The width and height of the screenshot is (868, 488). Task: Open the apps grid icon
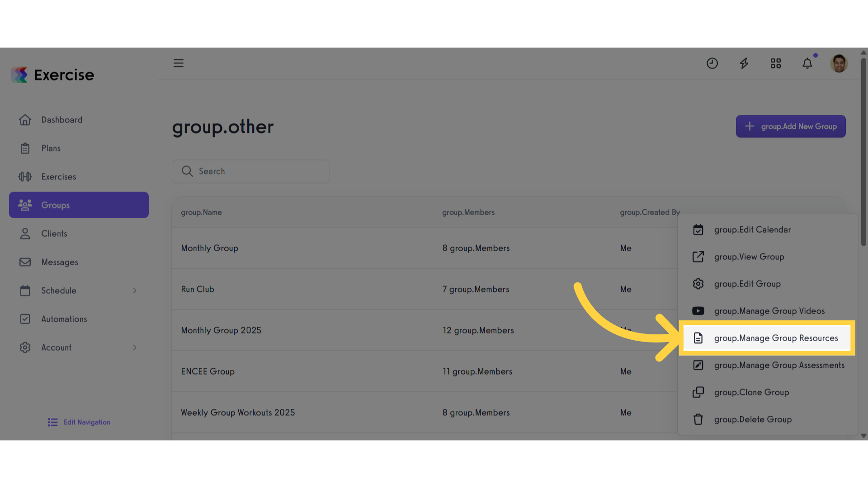[x=776, y=63]
